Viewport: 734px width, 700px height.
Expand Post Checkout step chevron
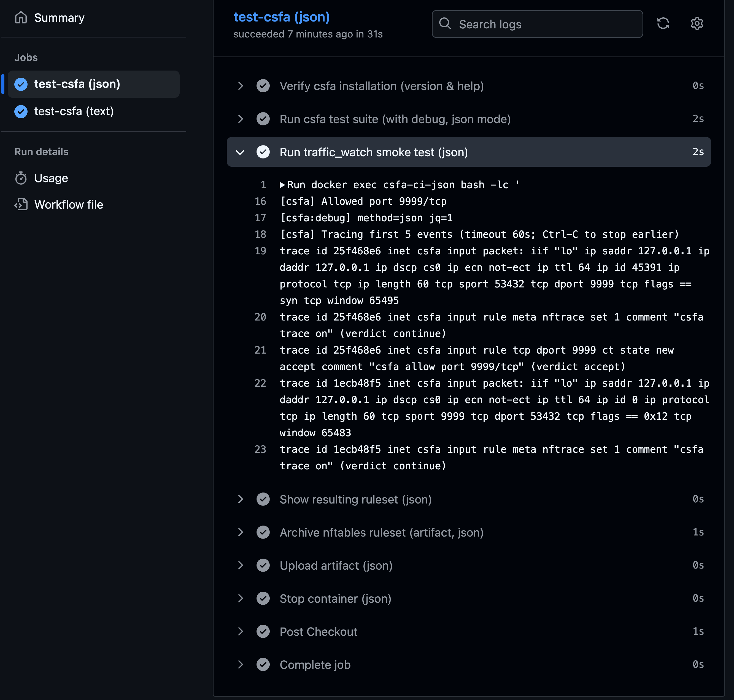pos(241,631)
